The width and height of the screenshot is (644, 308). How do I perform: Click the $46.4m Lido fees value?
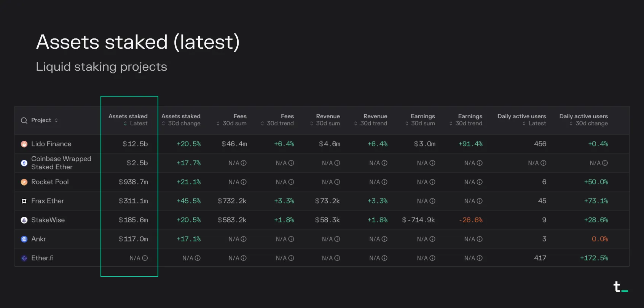(x=234, y=144)
